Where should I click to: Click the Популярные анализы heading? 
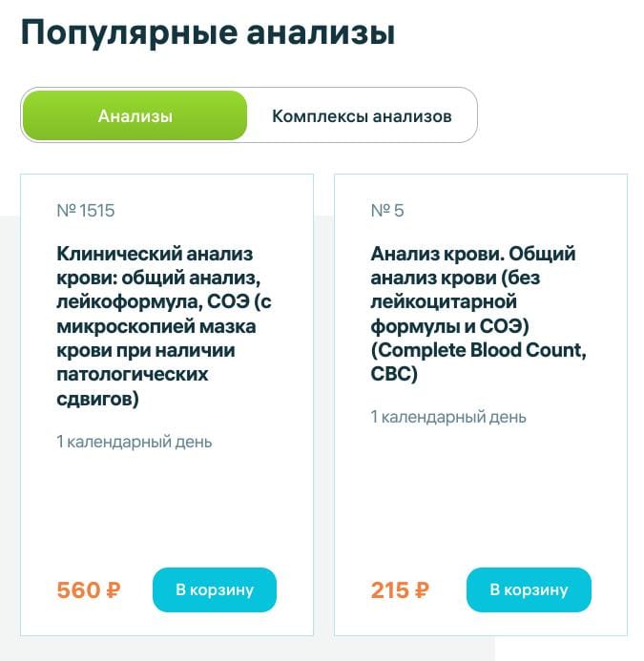[x=207, y=32]
